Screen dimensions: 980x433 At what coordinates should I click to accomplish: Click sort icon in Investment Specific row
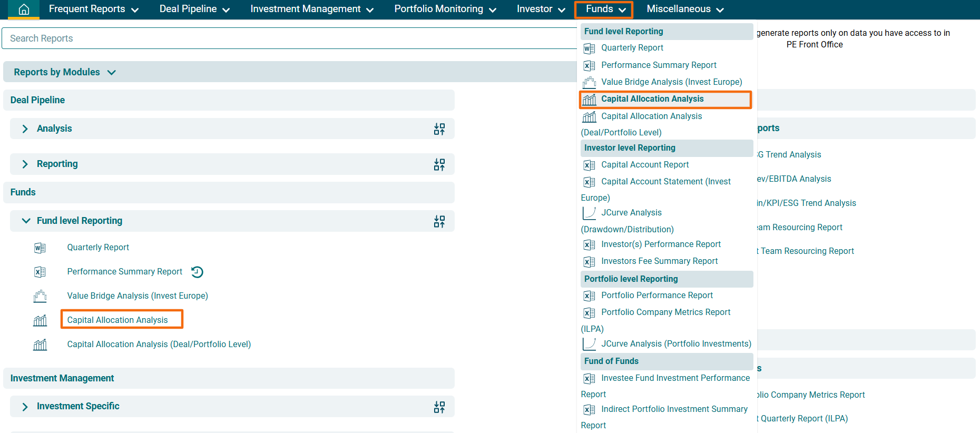[x=439, y=407]
